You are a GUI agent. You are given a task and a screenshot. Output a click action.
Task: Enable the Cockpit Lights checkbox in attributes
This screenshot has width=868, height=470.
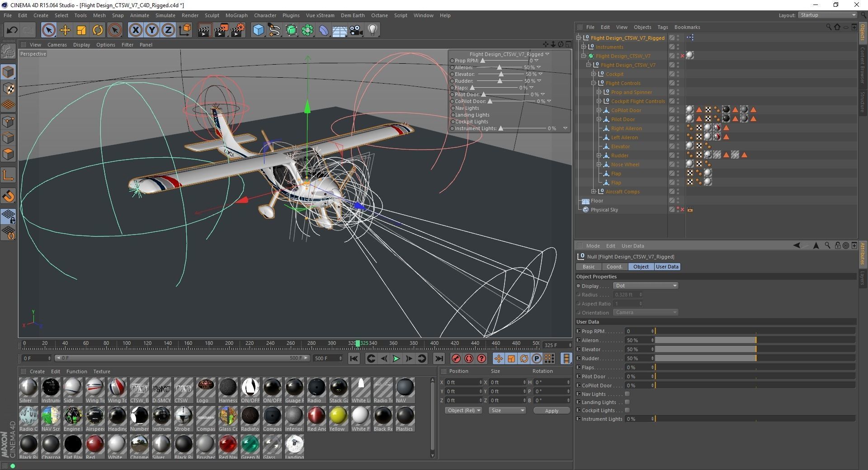627,410
